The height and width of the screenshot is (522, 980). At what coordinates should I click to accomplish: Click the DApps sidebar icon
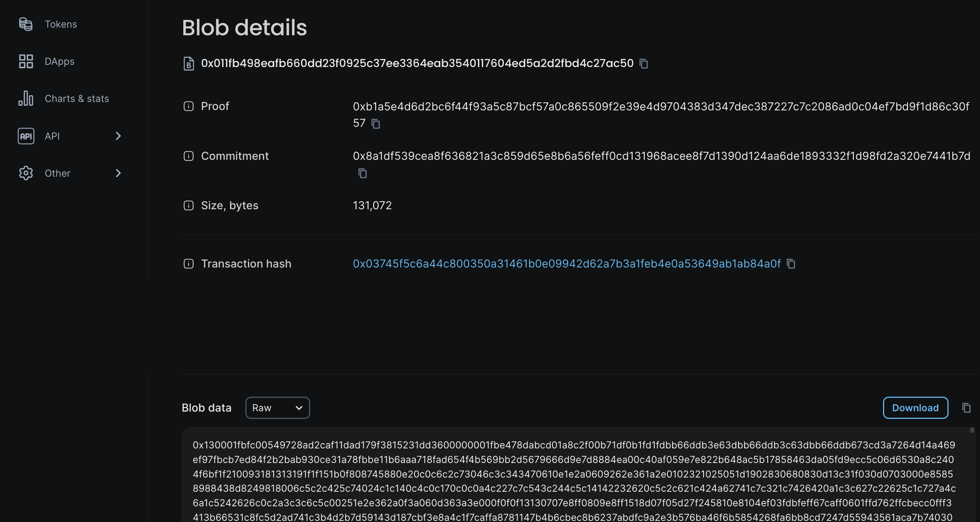click(26, 62)
